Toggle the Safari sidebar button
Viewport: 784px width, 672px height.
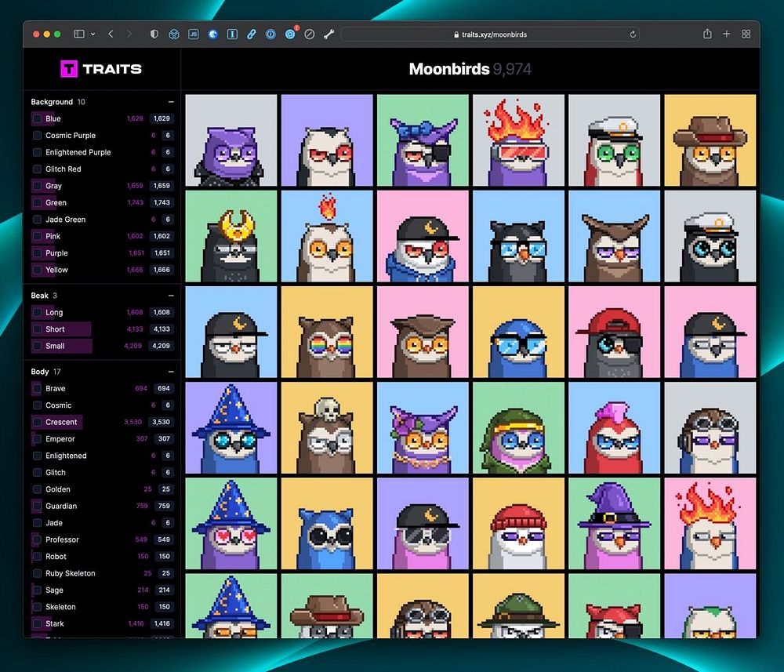(79, 34)
